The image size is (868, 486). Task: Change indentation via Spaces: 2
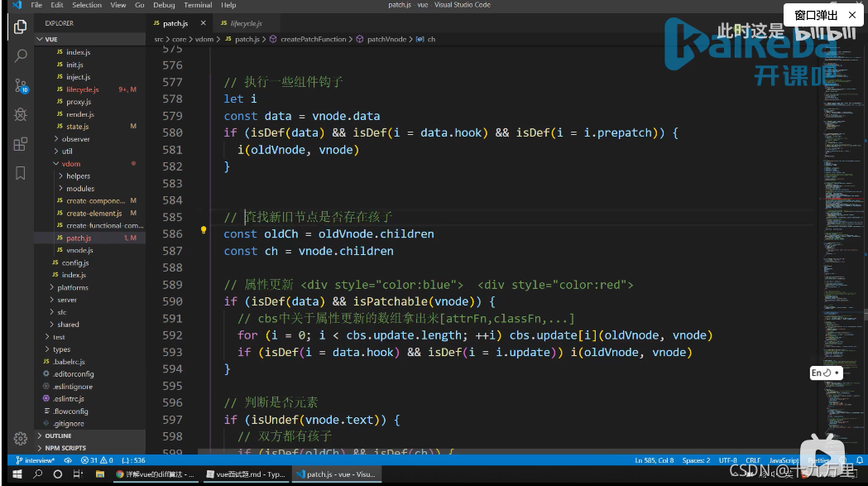click(696, 460)
